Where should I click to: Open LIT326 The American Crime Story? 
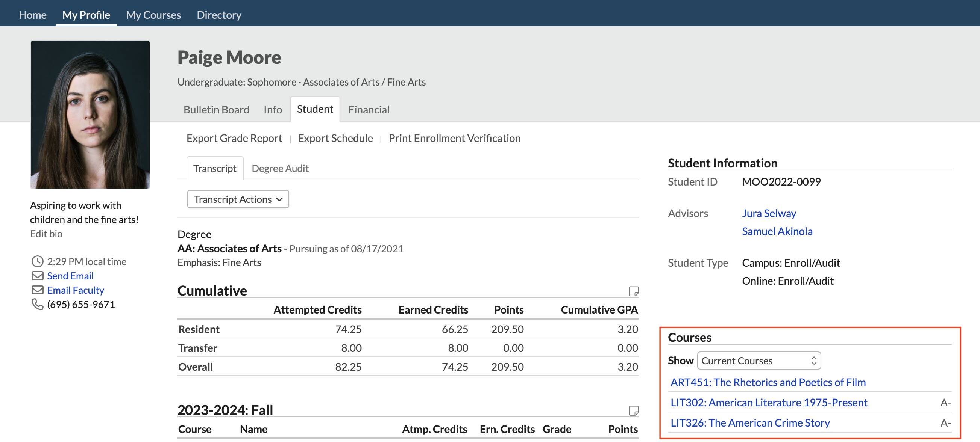click(750, 422)
